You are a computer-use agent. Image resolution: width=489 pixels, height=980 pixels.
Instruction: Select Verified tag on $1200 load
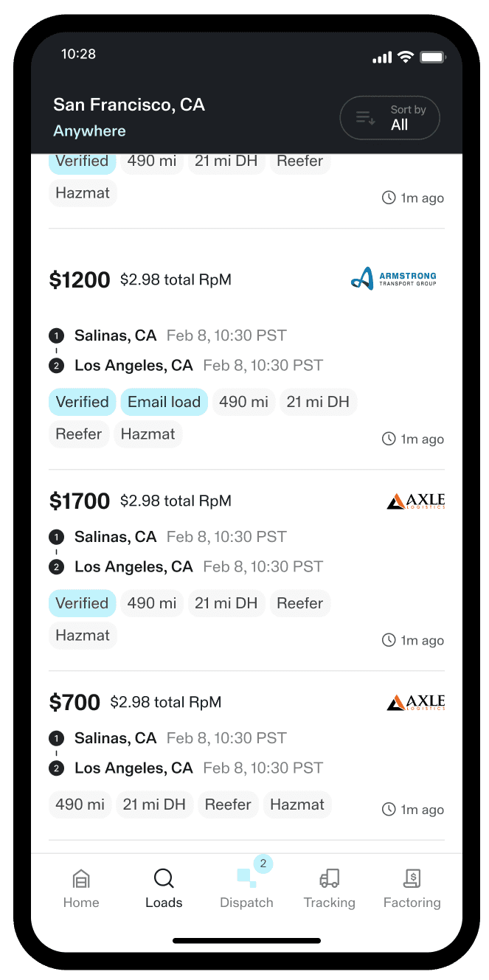tap(82, 402)
